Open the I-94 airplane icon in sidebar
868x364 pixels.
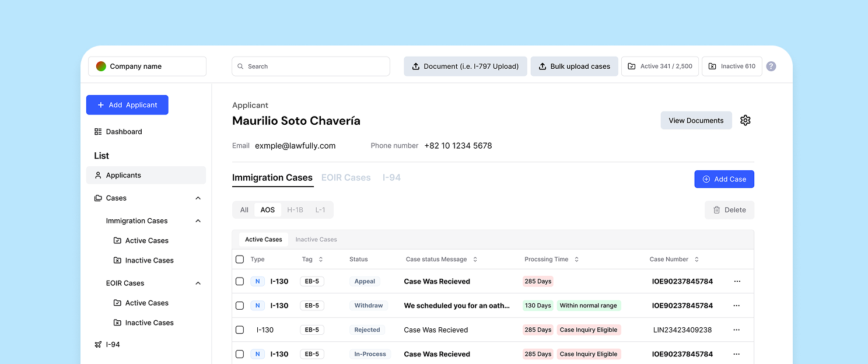coord(98,345)
